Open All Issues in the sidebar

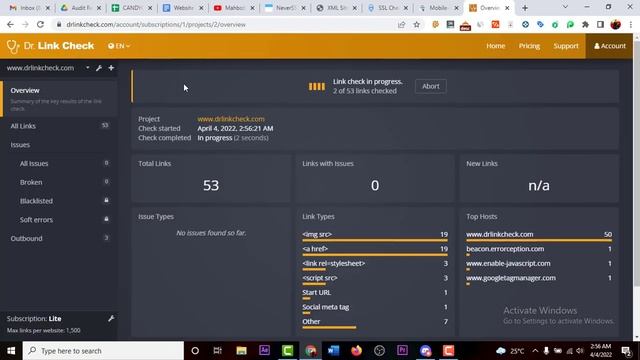pyautogui.click(x=59, y=163)
